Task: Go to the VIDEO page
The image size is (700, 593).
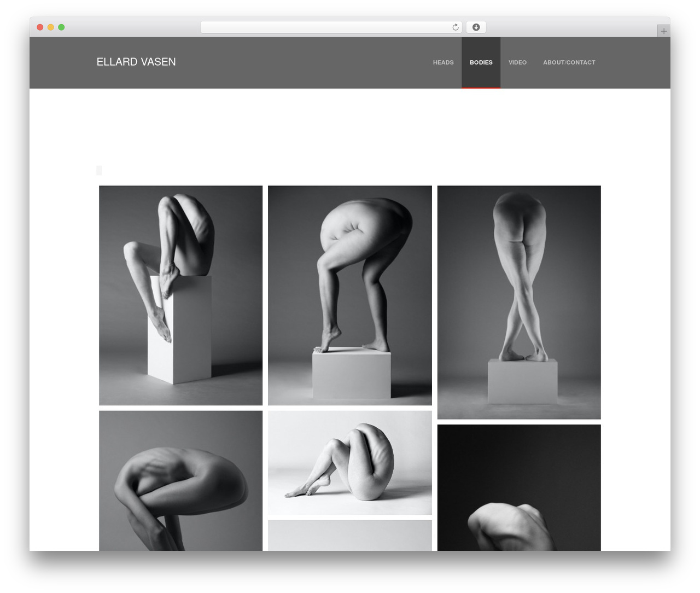Action: tap(517, 62)
